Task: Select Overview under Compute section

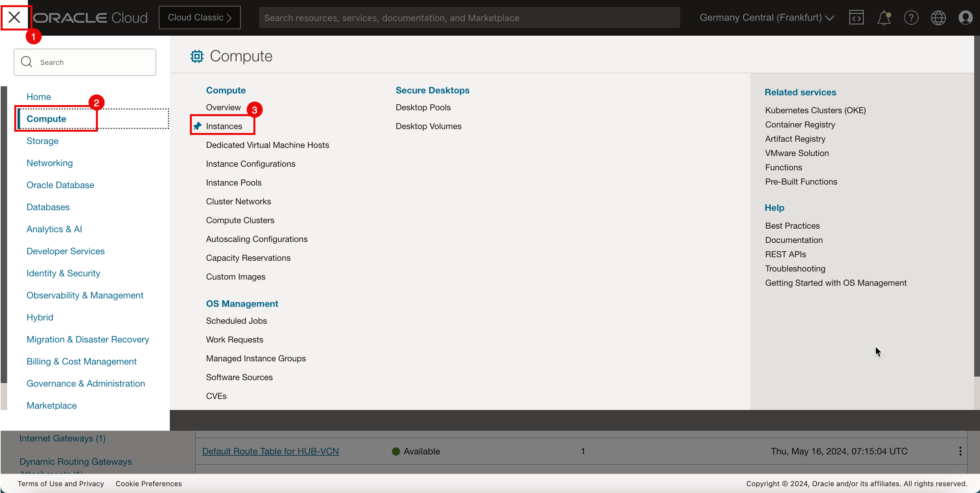Action: click(224, 107)
